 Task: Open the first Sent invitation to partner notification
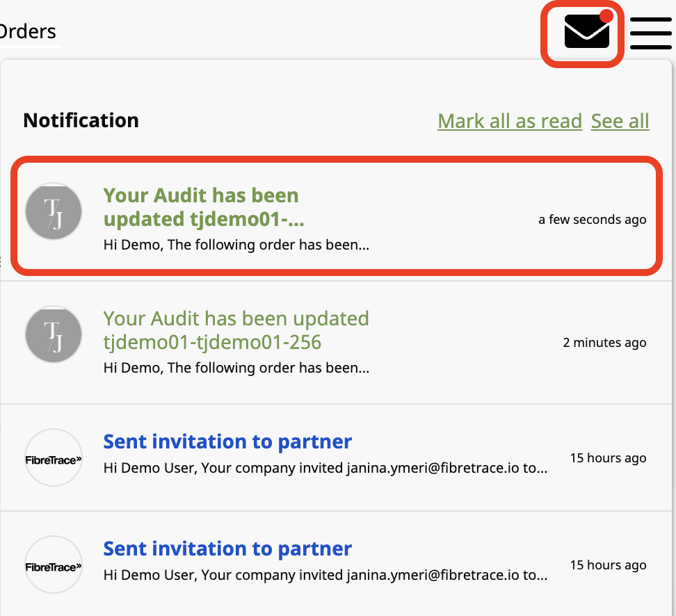tap(227, 441)
